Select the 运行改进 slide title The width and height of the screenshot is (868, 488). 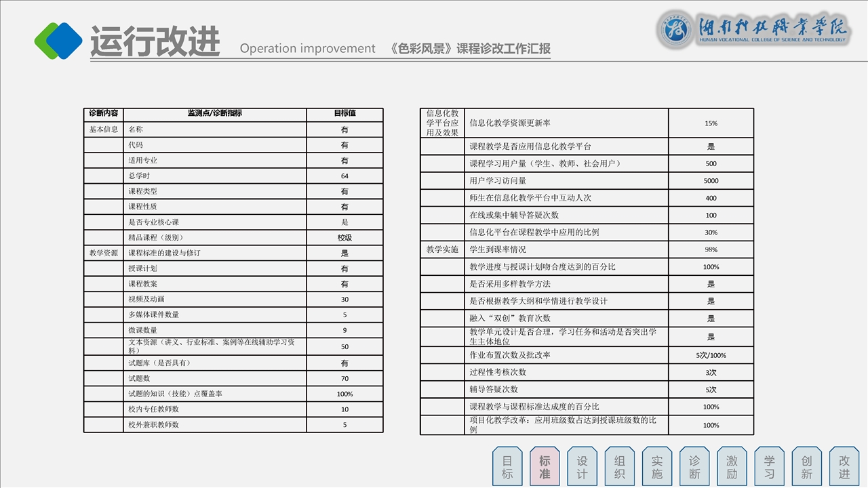tap(155, 42)
